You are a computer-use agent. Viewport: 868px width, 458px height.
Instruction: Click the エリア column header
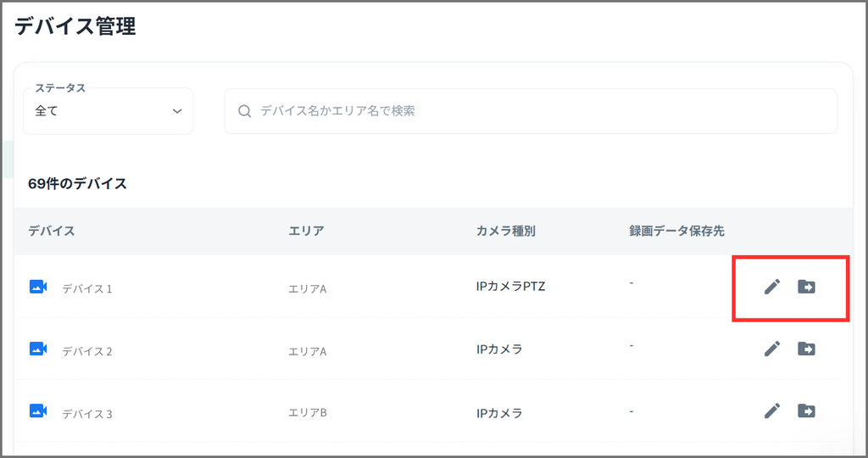point(306,231)
